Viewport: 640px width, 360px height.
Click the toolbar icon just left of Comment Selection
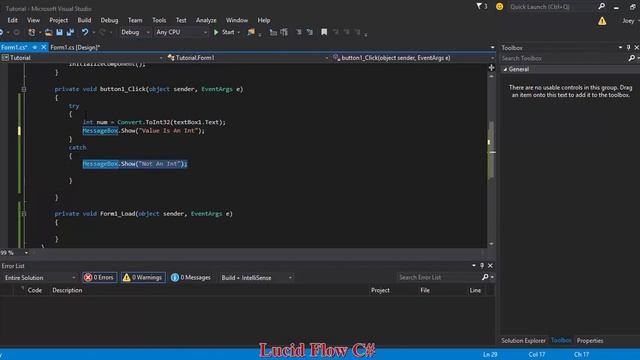coord(273,32)
